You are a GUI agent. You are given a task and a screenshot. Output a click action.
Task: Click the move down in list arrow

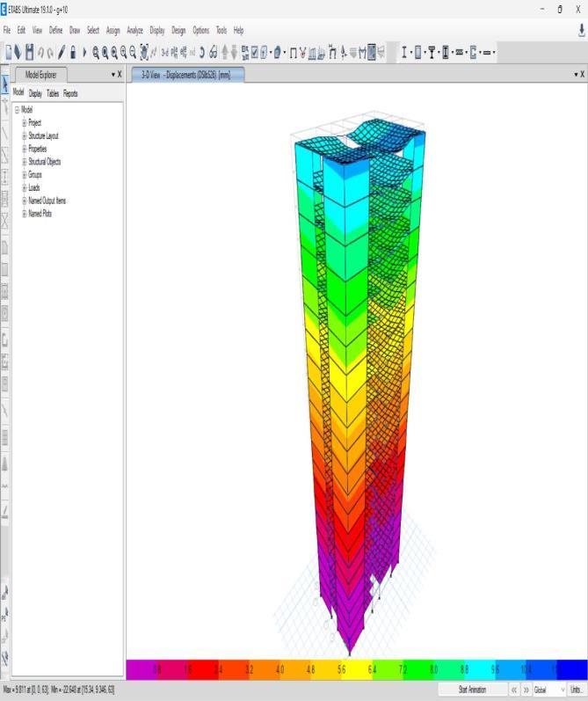click(234, 52)
